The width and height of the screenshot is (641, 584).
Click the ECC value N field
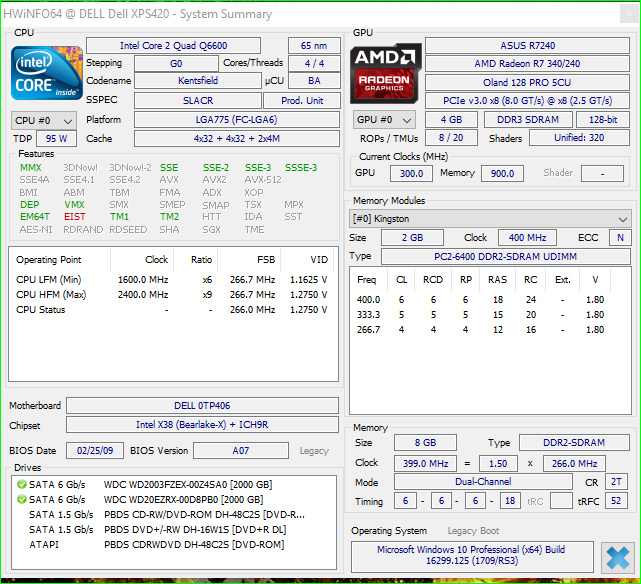tap(620, 237)
